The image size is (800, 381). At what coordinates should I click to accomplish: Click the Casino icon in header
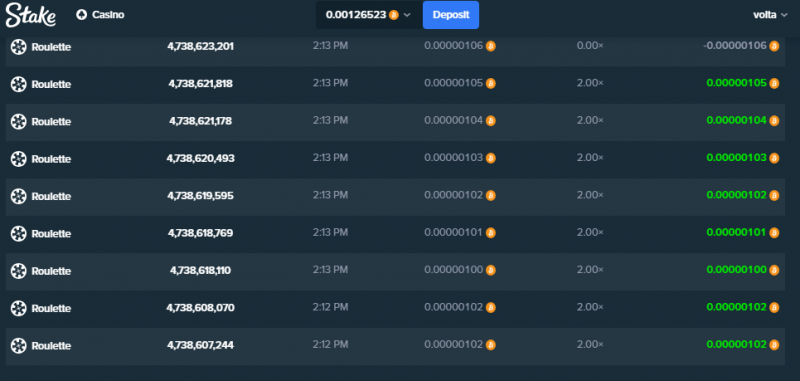(81, 15)
